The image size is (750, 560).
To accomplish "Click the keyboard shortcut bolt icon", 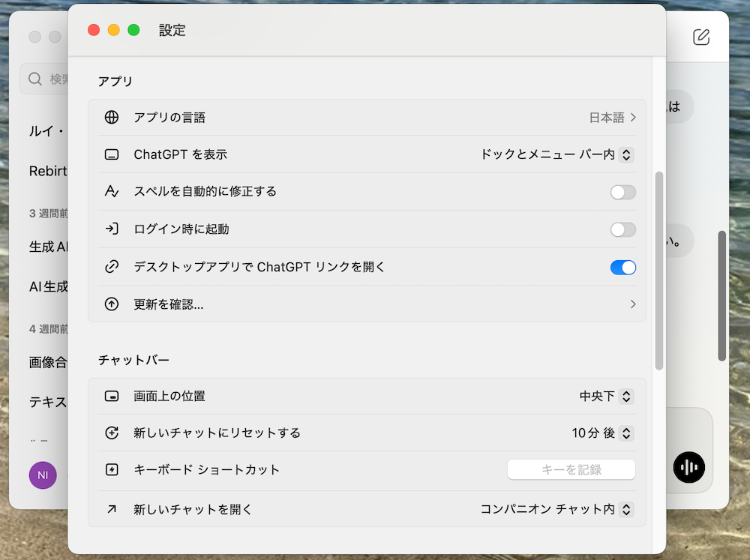I will click(x=112, y=470).
